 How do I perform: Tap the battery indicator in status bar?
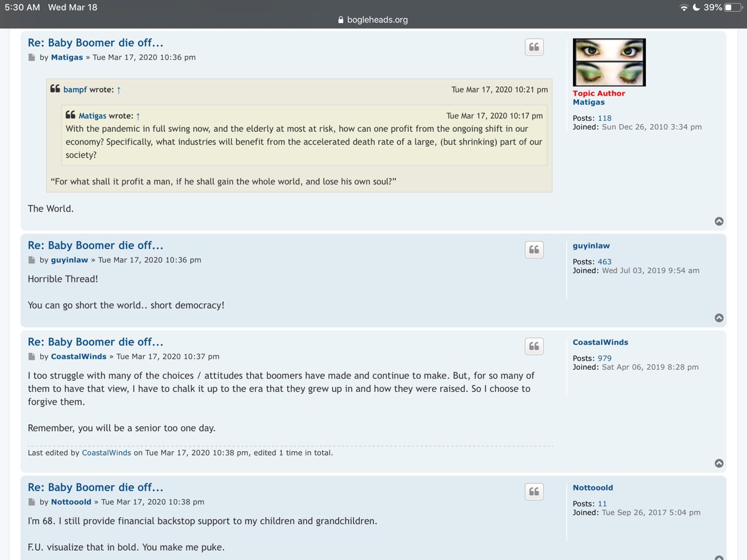point(732,8)
